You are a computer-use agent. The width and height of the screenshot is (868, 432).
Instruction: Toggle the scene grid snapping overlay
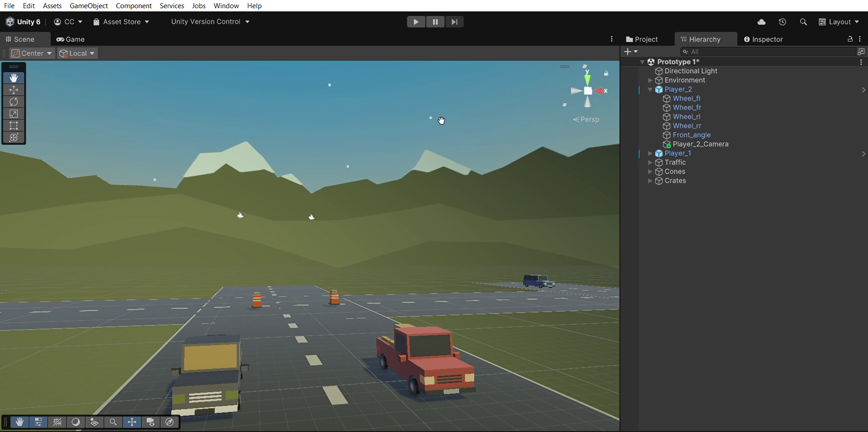click(x=57, y=422)
